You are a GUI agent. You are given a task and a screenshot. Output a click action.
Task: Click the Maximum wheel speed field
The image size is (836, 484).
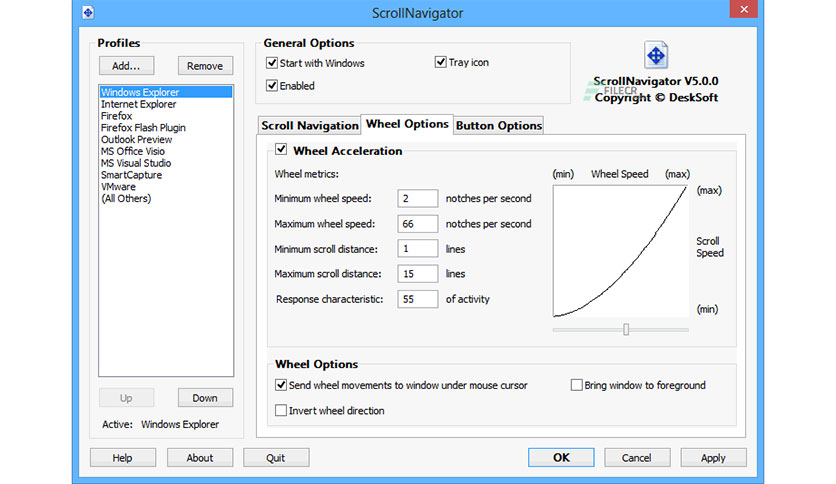pos(417,224)
